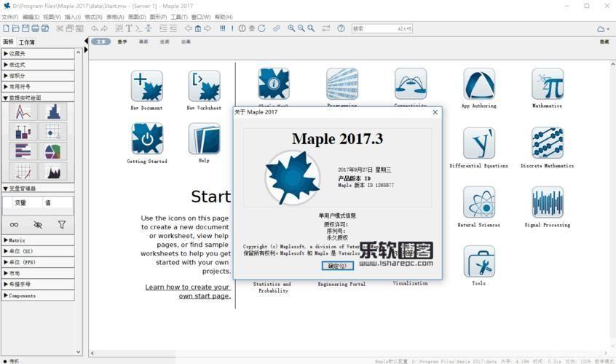This screenshot has height=364, width=616.
Task: Open the Differential Equations icon
Action: pyautogui.click(x=479, y=143)
